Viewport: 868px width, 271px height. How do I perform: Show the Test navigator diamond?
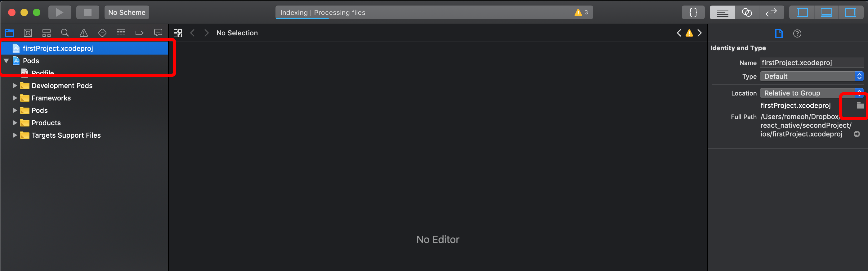point(102,33)
